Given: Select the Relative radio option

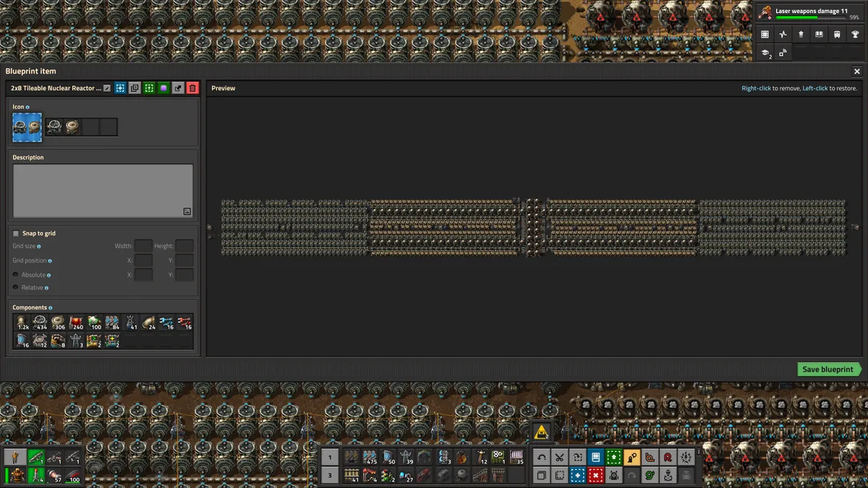Looking at the screenshot, I should pyautogui.click(x=16, y=287).
